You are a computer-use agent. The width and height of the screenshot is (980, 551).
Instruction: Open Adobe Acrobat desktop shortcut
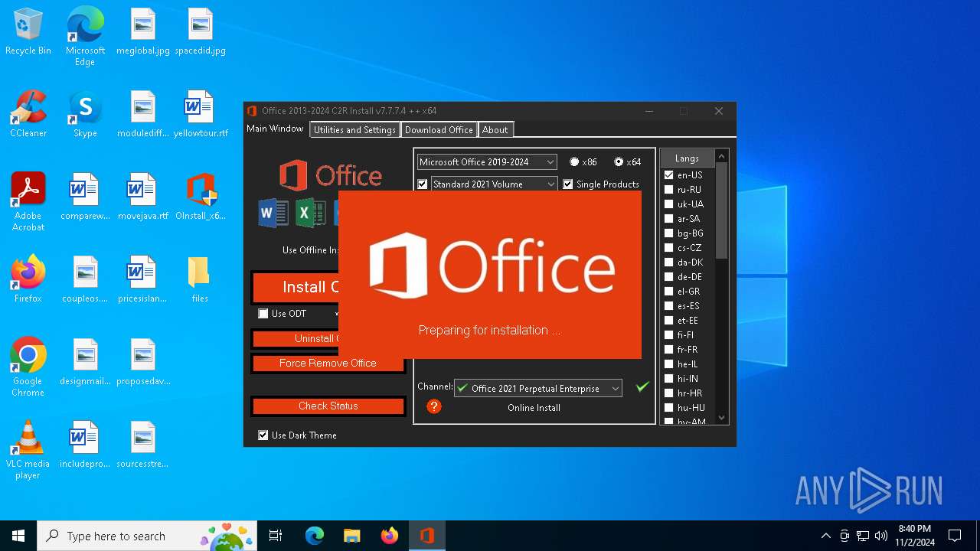[28, 201]
